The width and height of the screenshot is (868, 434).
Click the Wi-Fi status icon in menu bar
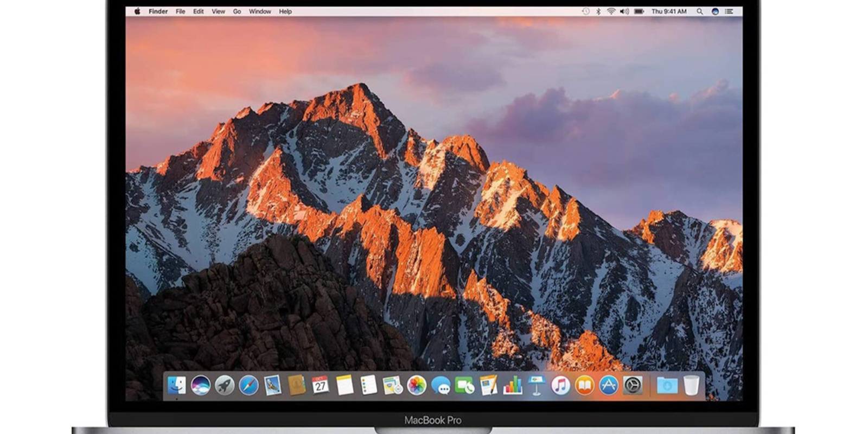[611, 11]
